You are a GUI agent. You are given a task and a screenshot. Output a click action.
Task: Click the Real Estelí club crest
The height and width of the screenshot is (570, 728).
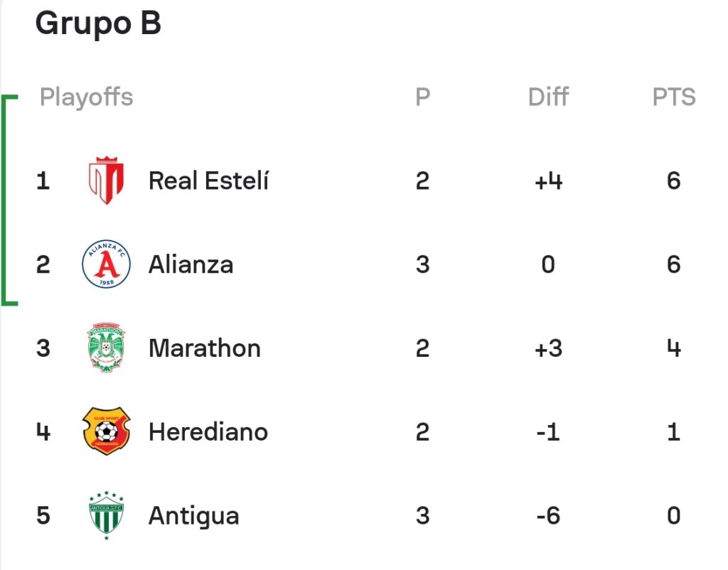tap(107, 180)
